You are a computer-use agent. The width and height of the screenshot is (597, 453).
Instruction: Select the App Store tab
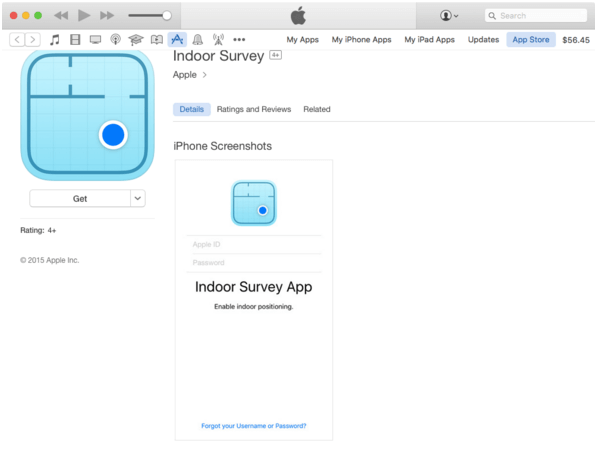pyautogui.click(x=531, y=40)
